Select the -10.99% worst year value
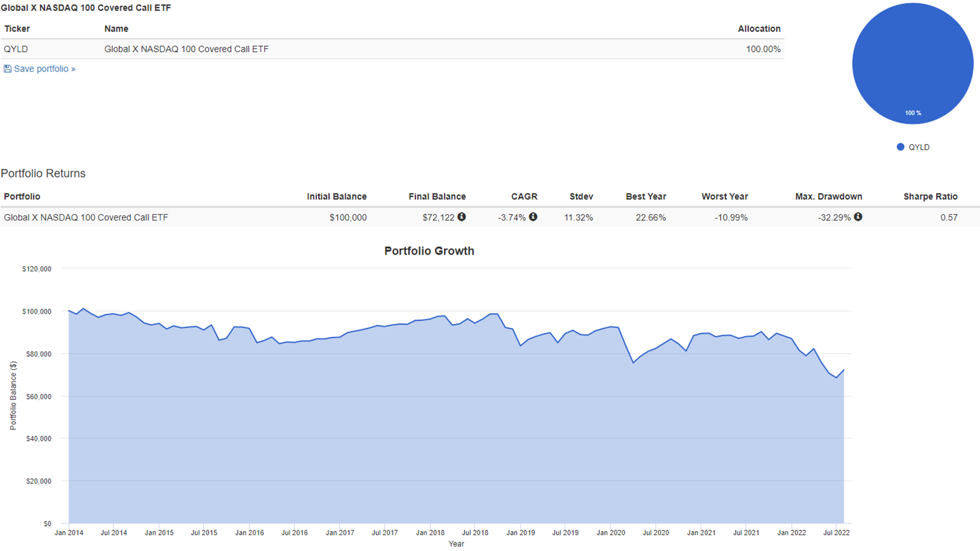The width and height of the screenshot is (980, 551). pos(731,218)
